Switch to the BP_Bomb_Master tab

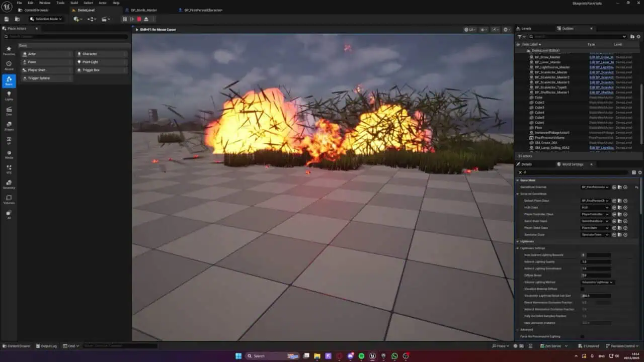click(144, 10)
